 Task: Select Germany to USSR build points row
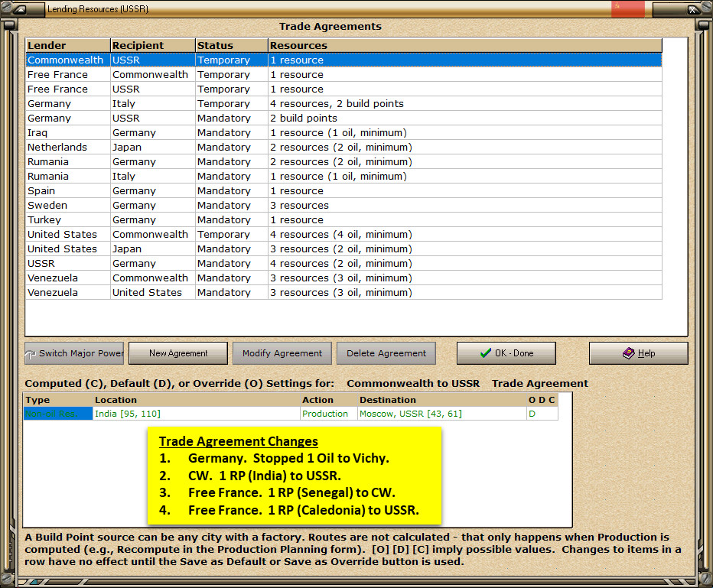[x=343, y=119]
